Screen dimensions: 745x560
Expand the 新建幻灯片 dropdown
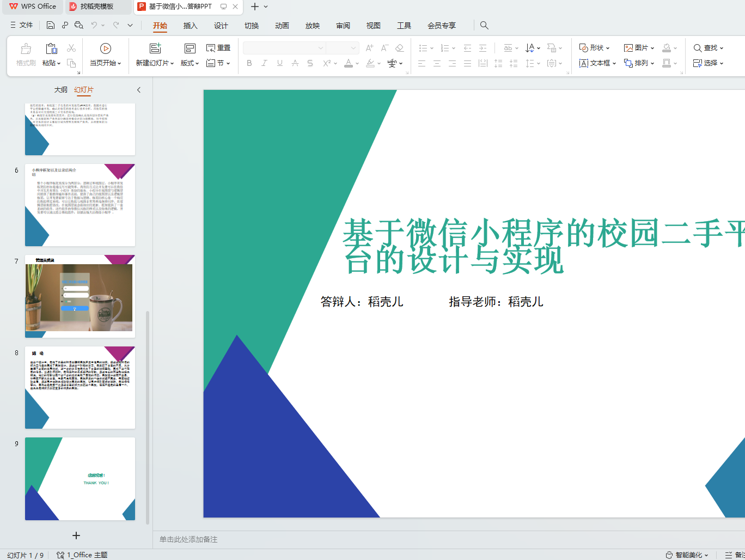tap(172, 63)
